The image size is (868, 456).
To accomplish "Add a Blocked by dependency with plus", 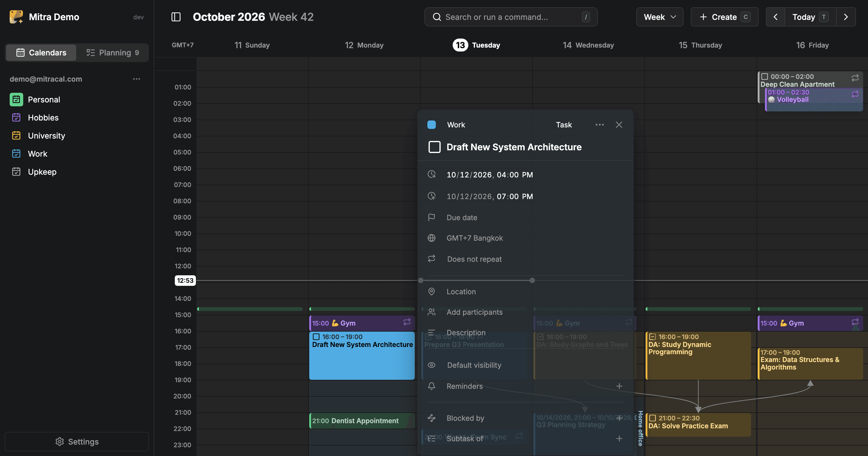I will (x=619, y=418).
